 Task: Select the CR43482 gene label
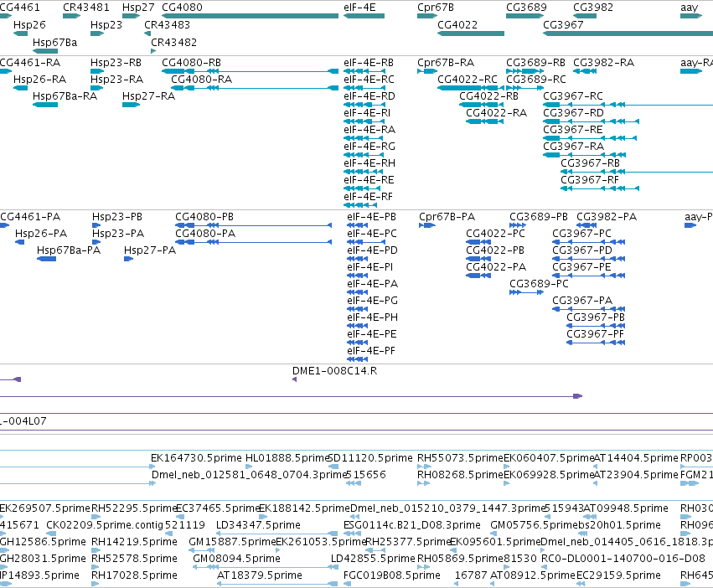(173, 42)
